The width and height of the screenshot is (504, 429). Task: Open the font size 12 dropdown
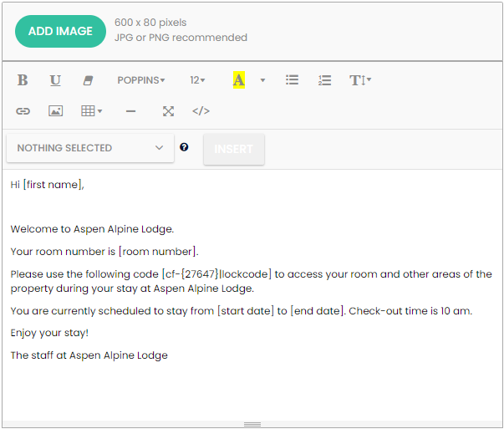click(197, 80)
